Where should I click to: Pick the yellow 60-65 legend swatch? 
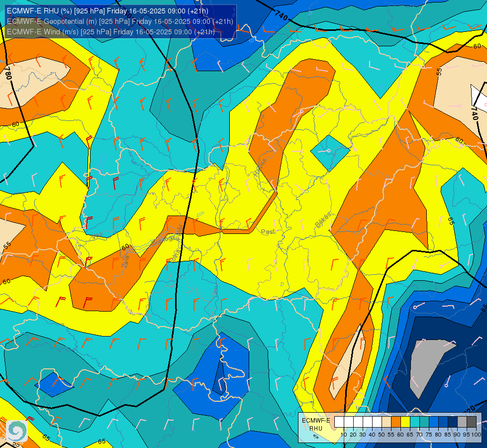405,422
